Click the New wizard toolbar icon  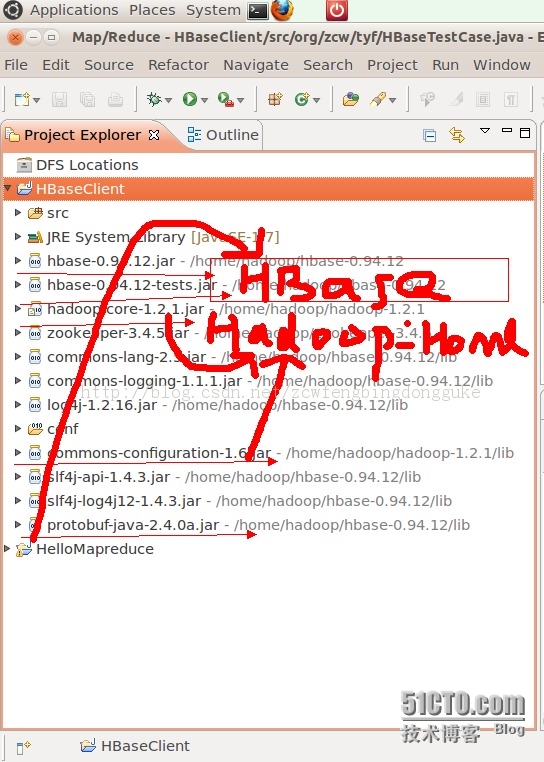[22, 100]
